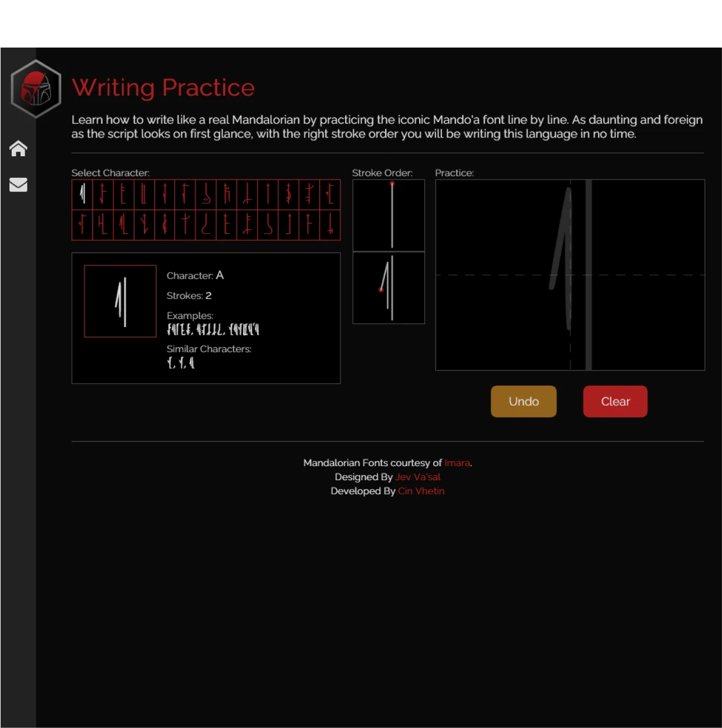Select the highlighted white character A glyph
Image resolution: width=722 pixels, height=728 pixels.
tap(82, 194)
